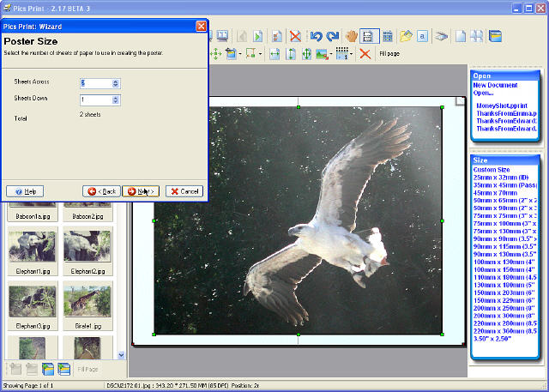Select the hand pan tool
Screen dimensions: 549x392
pyautogui.click(x=351, y=37)
